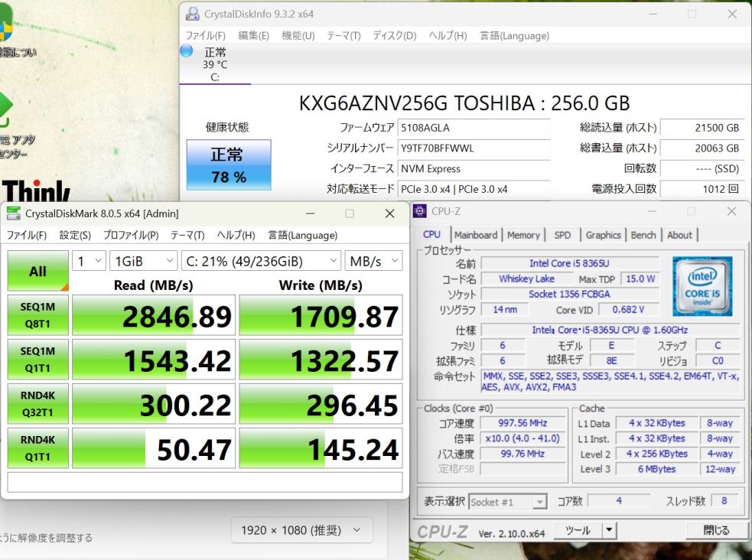Open テーマ(T) menu in CrystalDiskMark

tap(187, 235)
